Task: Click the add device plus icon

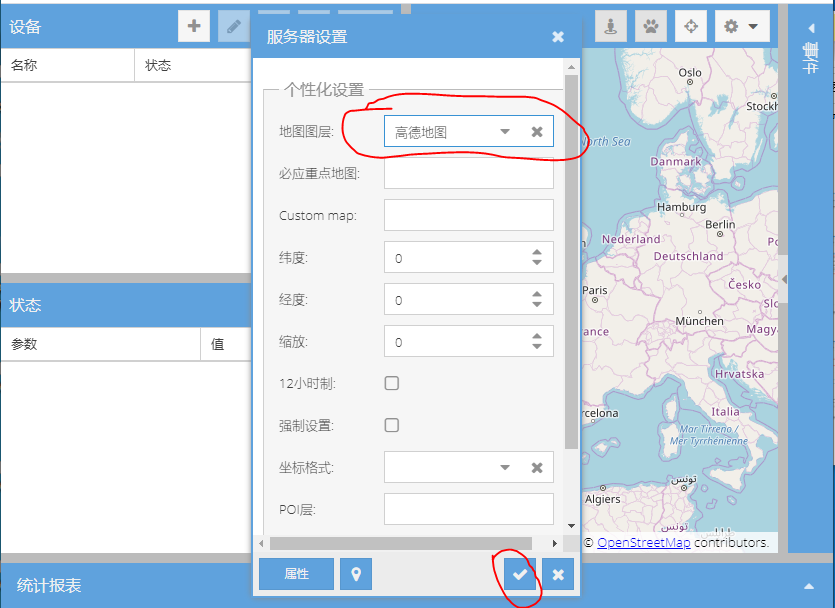Action: tap(194, 26)
